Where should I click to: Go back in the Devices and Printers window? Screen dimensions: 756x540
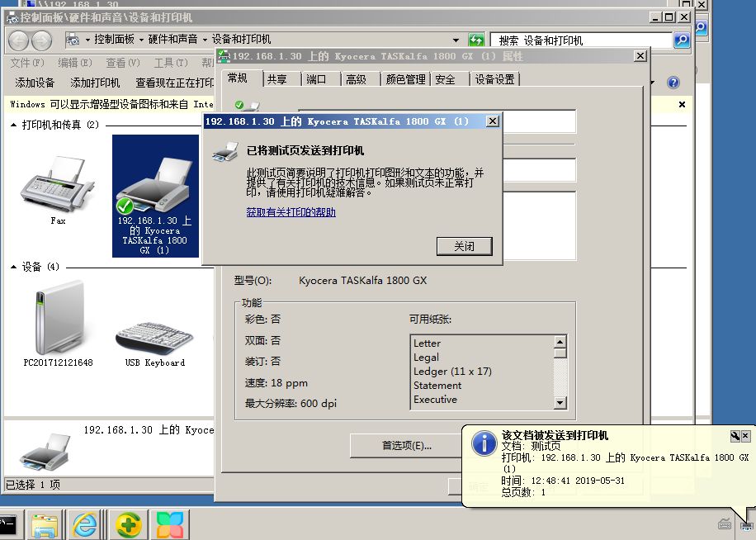click(19, 40)
